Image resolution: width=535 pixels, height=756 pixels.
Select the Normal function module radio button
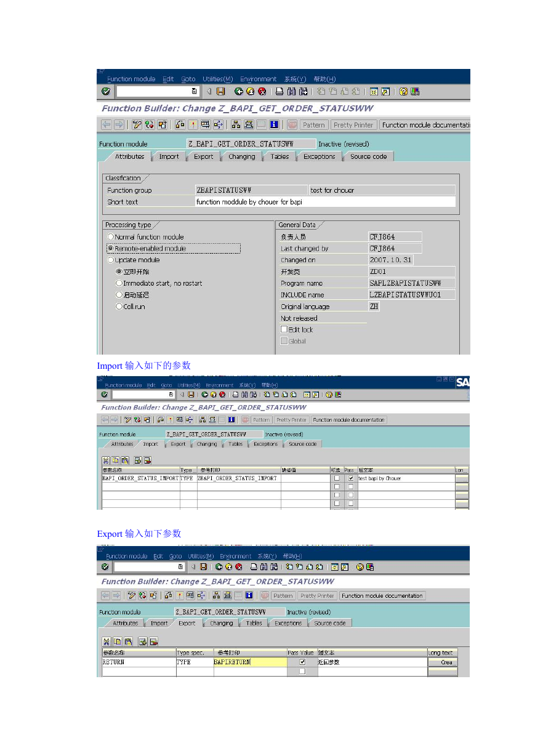tap(111, 237)
